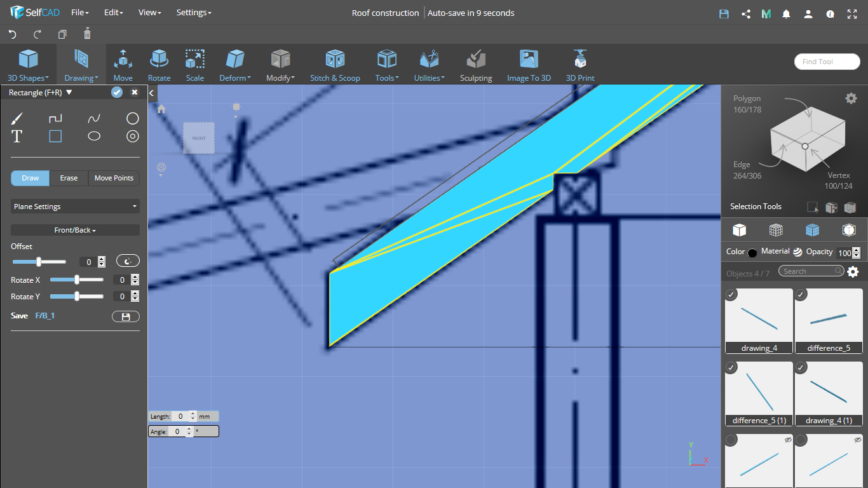Select the annulus ring drawing tool

132,136
